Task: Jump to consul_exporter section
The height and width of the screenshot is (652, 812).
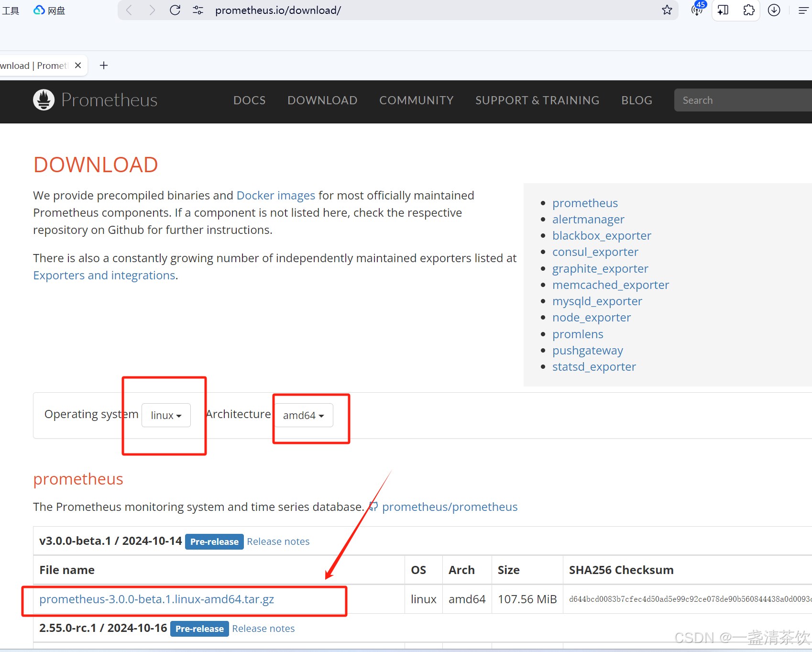Action: tap(595, 252)
